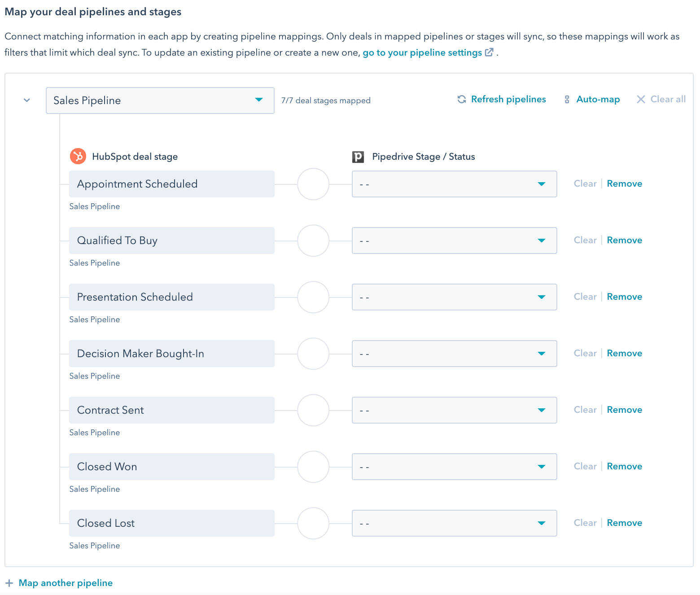
Task: Click the 7/7 deal stages mapped indicator
Action: pos(326,100)
